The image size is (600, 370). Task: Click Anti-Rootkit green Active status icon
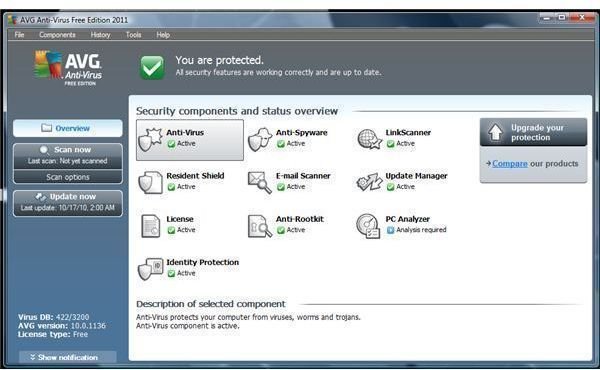[x=281, y=230]
